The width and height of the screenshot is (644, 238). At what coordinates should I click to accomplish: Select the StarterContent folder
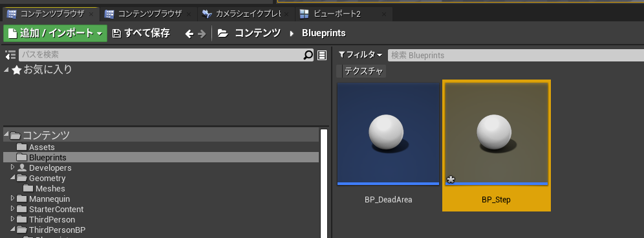tap(56, 210)
